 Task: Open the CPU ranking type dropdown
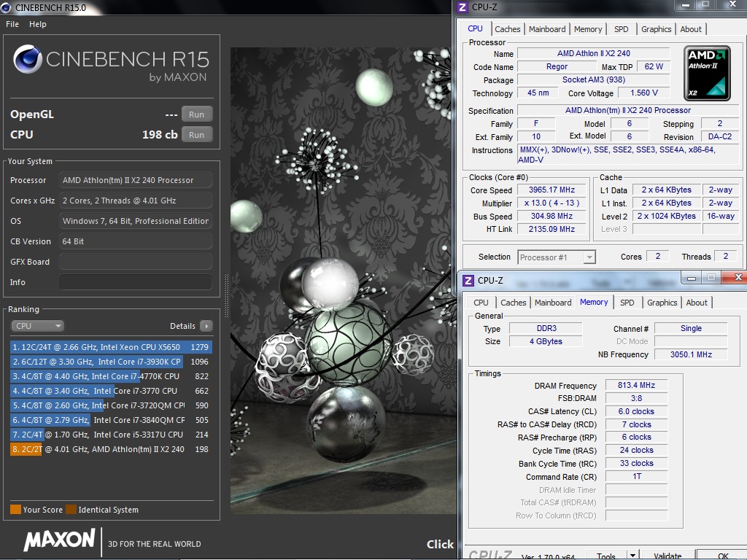click(x=38, y=326)
